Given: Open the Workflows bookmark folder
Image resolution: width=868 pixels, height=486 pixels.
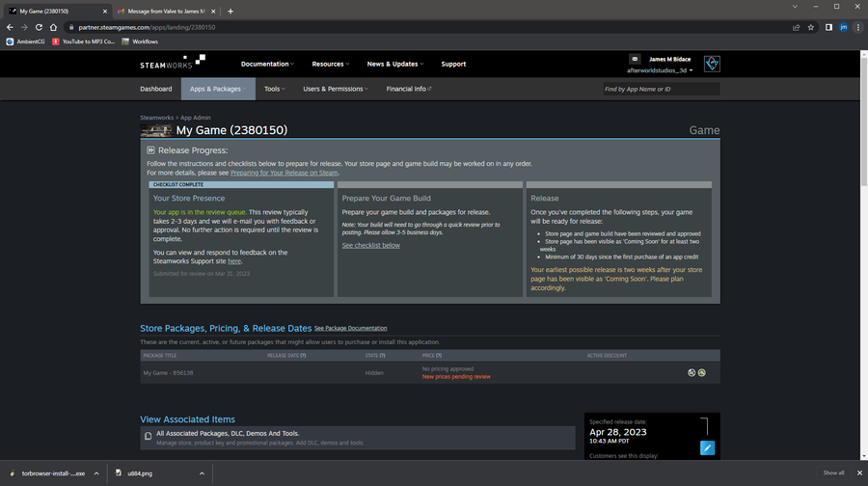Looking at the screenshot, I should [140, 41].
